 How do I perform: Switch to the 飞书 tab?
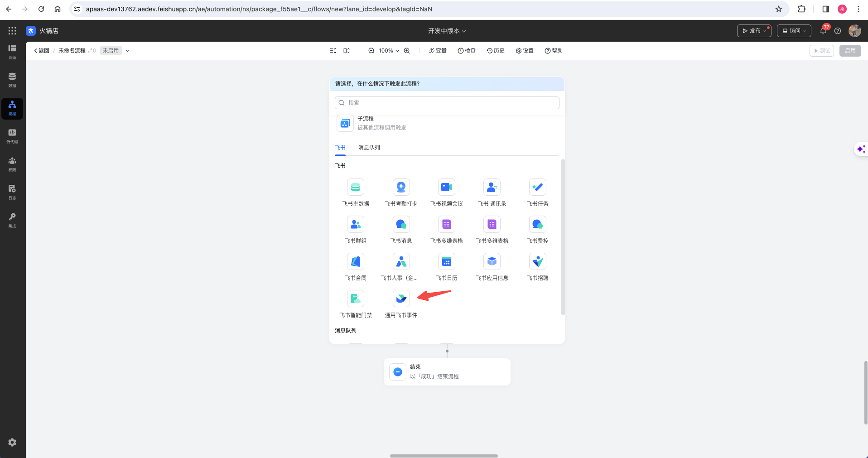(340, 148)
